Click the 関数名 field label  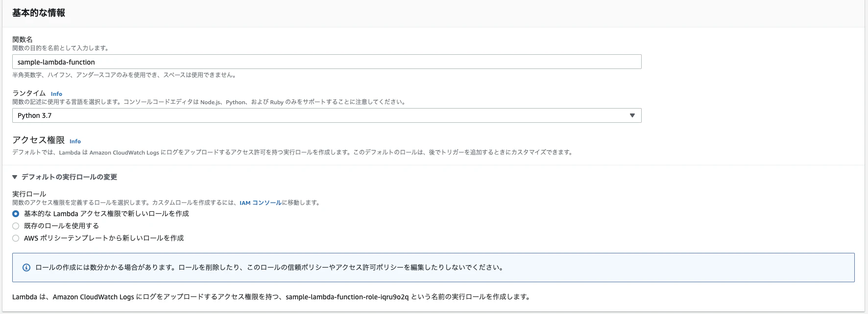point(23,39)
